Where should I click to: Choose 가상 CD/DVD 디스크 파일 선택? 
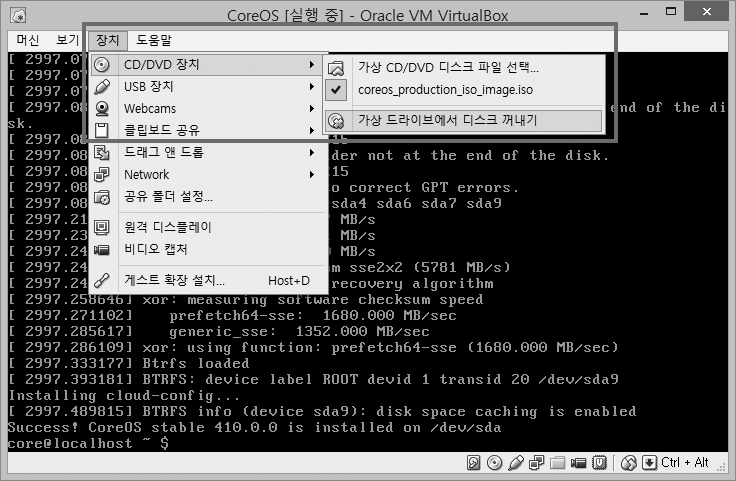[x=448, y=67]
